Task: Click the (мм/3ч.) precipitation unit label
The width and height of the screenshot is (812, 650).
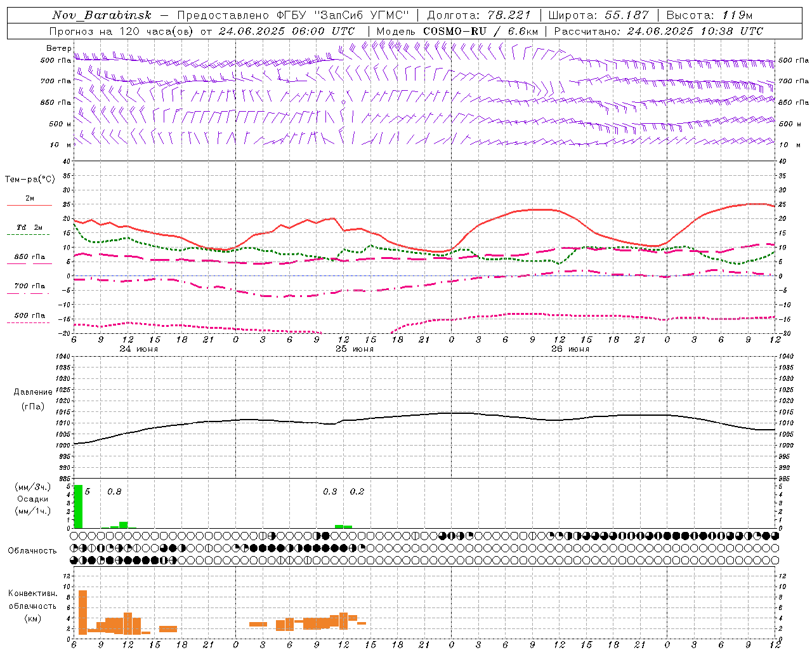Action: [x=32, y=487]
